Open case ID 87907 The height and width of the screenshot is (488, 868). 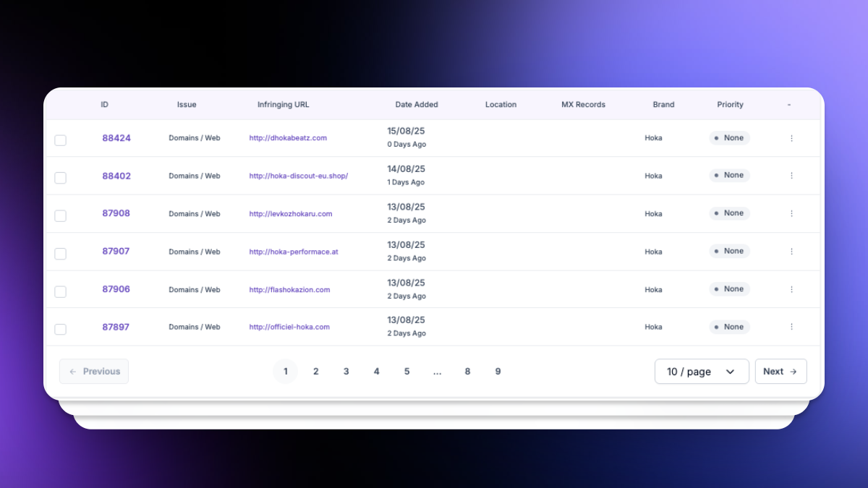pos(116,252)
